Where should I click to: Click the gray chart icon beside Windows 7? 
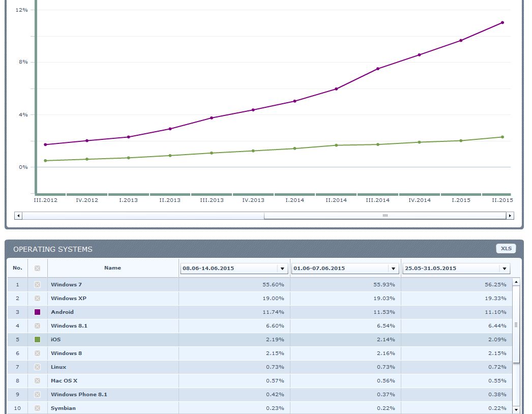click(37, 284)
